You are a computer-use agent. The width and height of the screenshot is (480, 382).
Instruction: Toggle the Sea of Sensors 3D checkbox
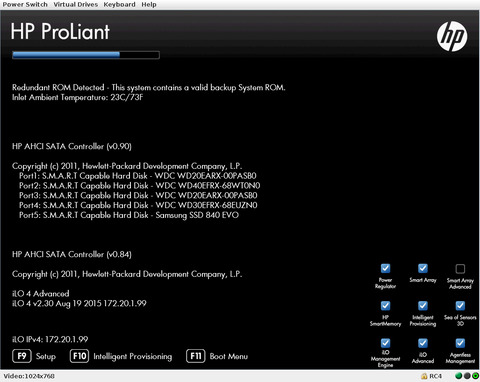click(460, 306)
